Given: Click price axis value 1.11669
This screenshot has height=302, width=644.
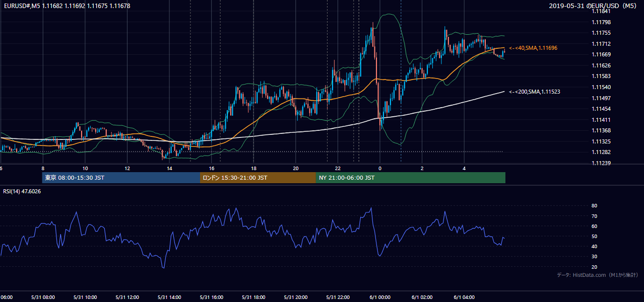Looking at the screenshot, I should coord(602,54).
